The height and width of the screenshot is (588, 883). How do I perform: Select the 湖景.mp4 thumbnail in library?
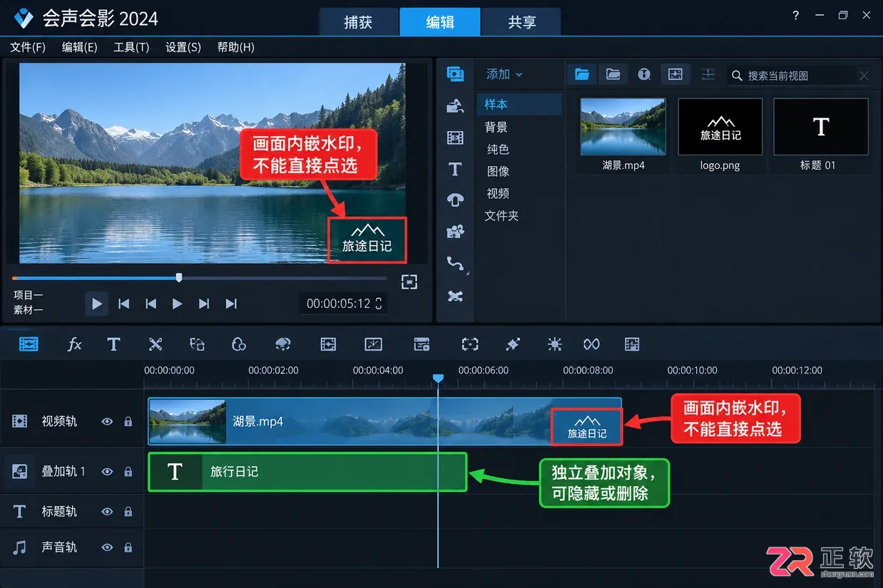(623, 127)
